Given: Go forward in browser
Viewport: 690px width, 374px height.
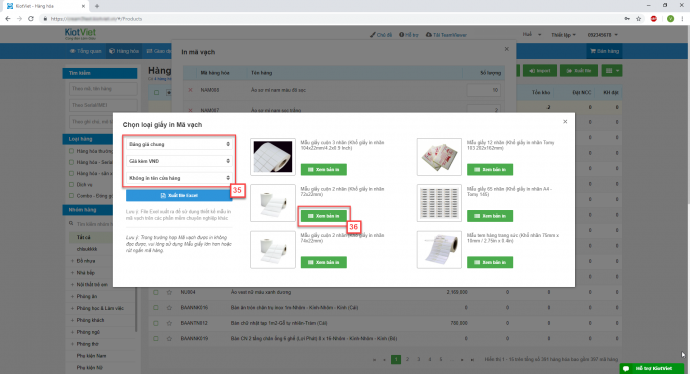Looking at the screenshot, I should [x=19, y=18].
